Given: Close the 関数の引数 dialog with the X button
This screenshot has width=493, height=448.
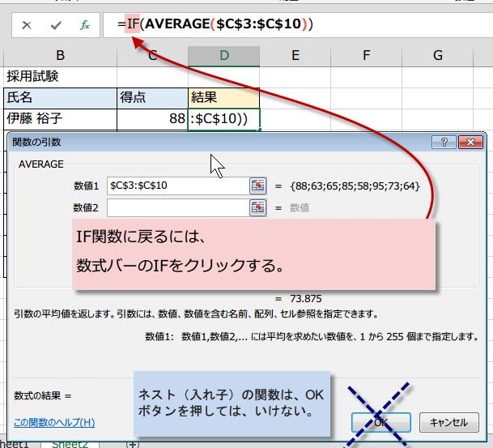Looking at the screenshot, I should 470,142.
